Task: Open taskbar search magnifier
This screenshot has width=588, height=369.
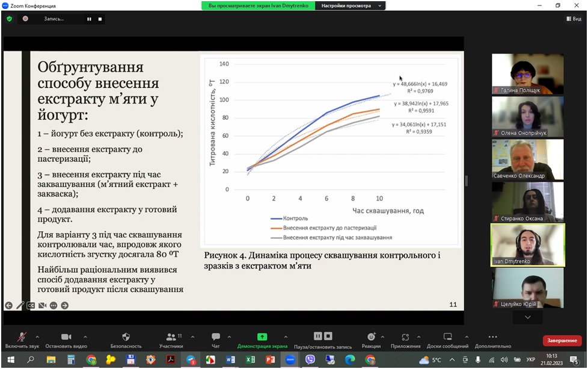Action: click(x=31, y=359)
